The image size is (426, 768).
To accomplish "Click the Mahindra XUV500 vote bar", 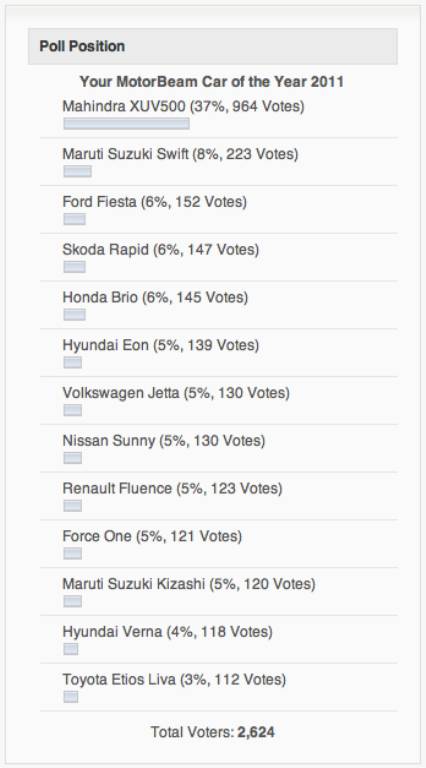I will pos(126,123).
